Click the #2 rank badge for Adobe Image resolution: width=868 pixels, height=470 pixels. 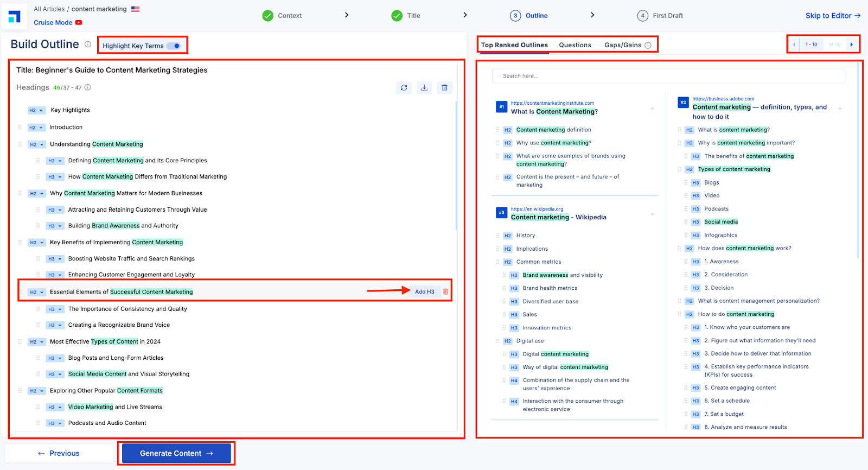[684, 102]
